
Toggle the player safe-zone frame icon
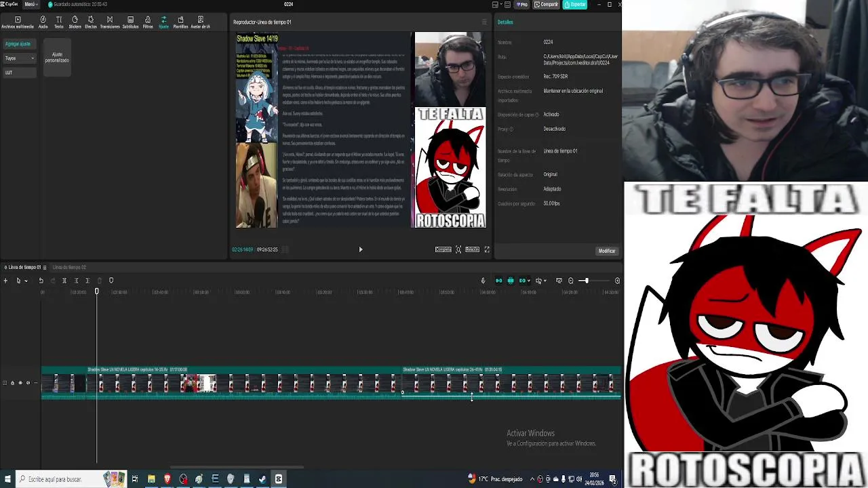458,249
